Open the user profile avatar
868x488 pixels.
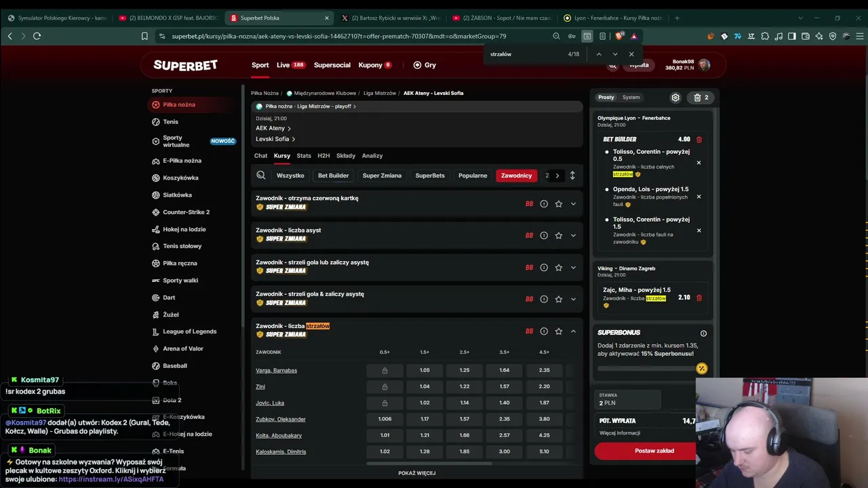pos(705,65)
